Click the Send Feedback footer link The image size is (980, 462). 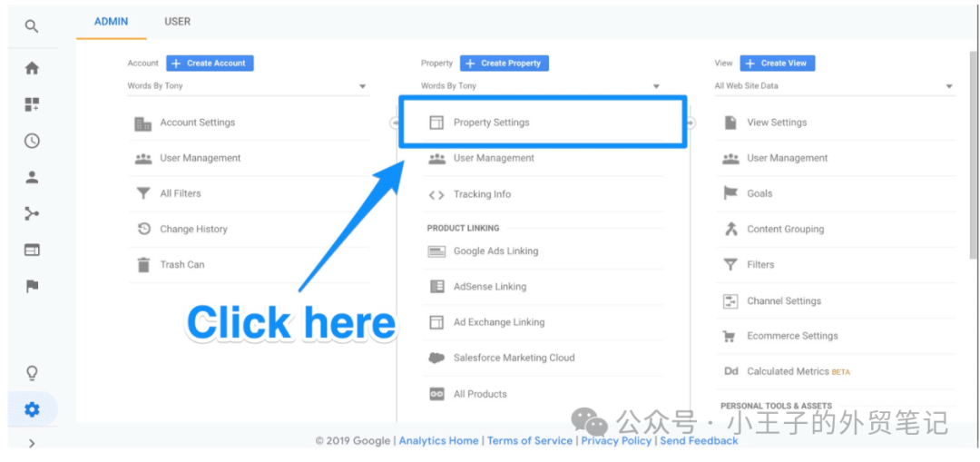pyautogui.click(x=699, y=441)
